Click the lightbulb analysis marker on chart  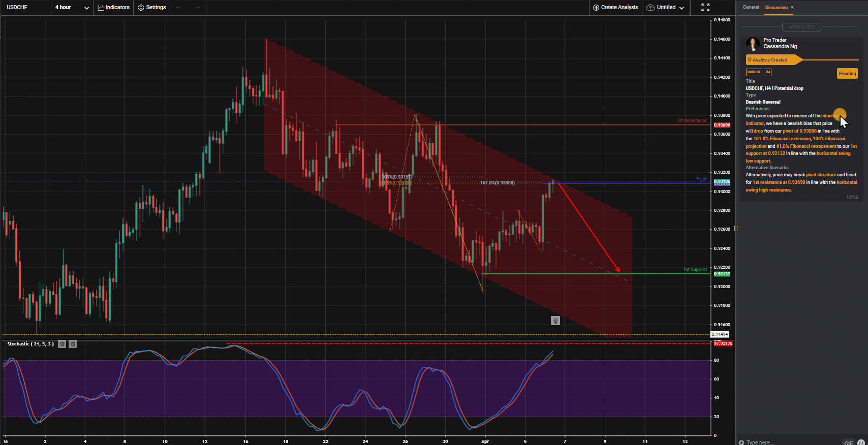pyautogui.click(x=555, y=321)
